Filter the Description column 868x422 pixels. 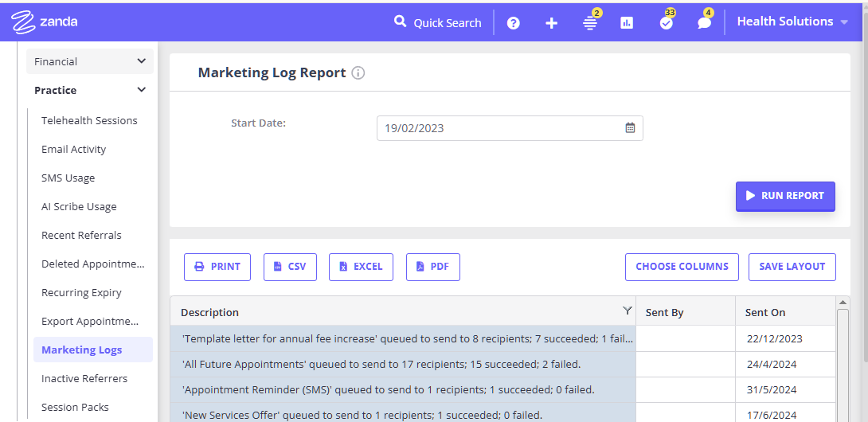(627, 311)
